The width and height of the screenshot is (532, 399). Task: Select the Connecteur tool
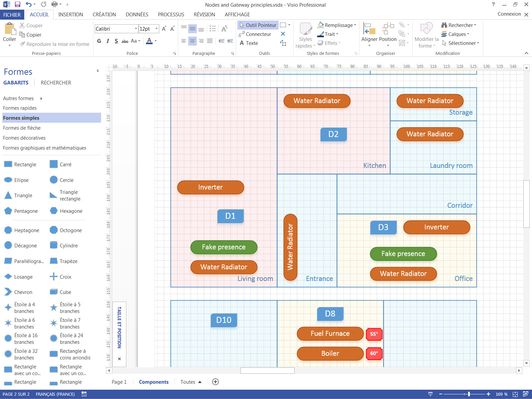[x=255, y=34]
